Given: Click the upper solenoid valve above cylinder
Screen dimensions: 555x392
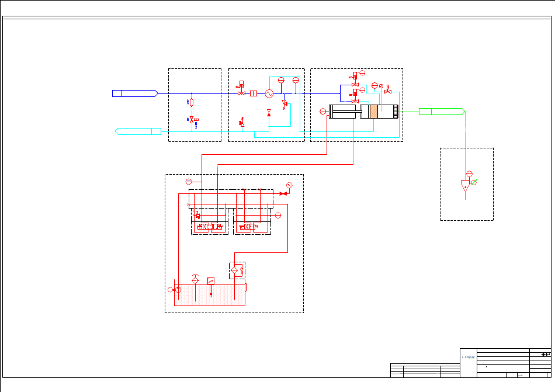Looking at the screenshot, I should pyautogui.click(x=355, y=79).
